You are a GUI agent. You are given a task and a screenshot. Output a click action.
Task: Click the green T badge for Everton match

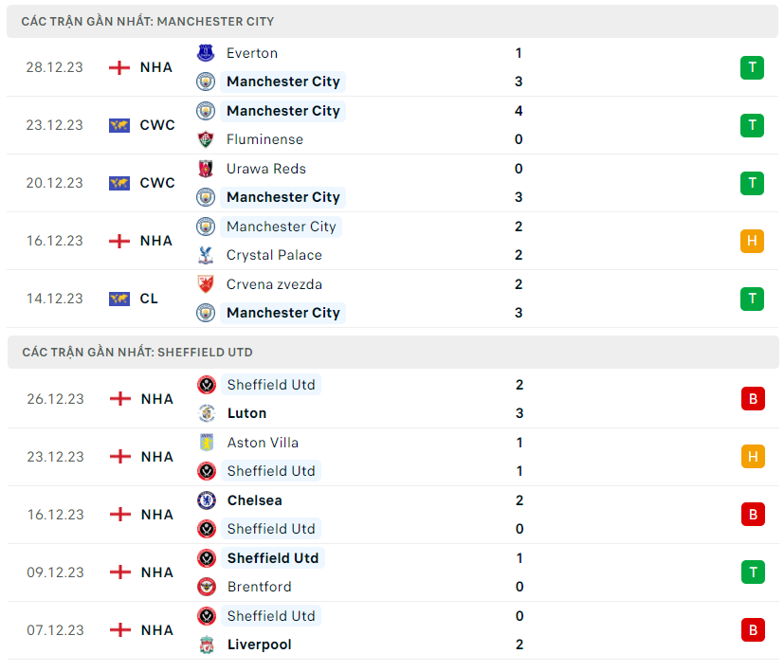point(752,67)
